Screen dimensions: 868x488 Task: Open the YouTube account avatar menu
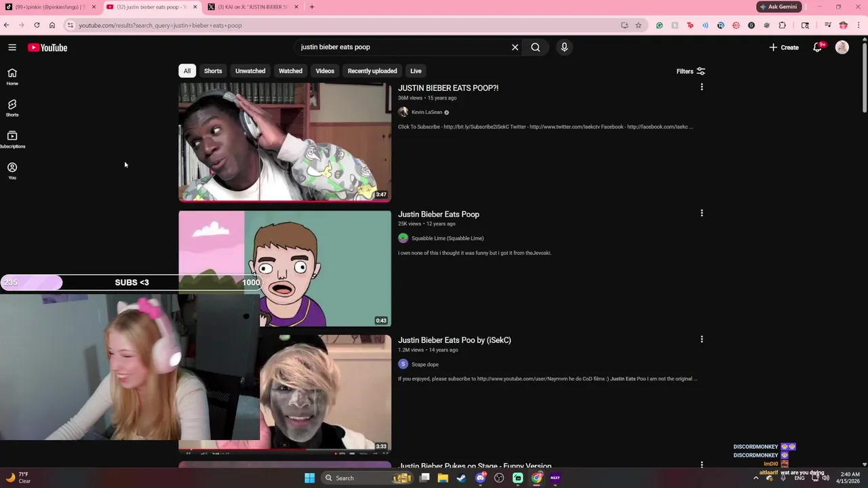(842, 47)
